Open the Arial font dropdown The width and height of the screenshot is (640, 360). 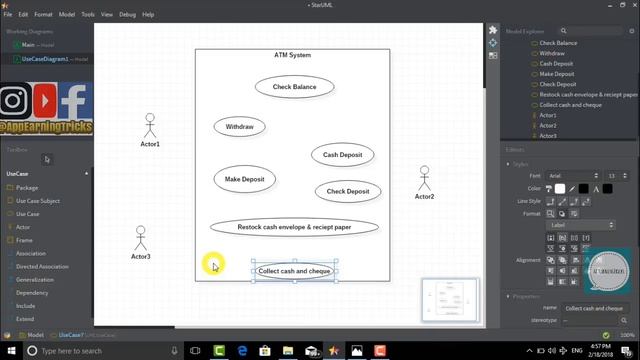[x=573, y=176]
